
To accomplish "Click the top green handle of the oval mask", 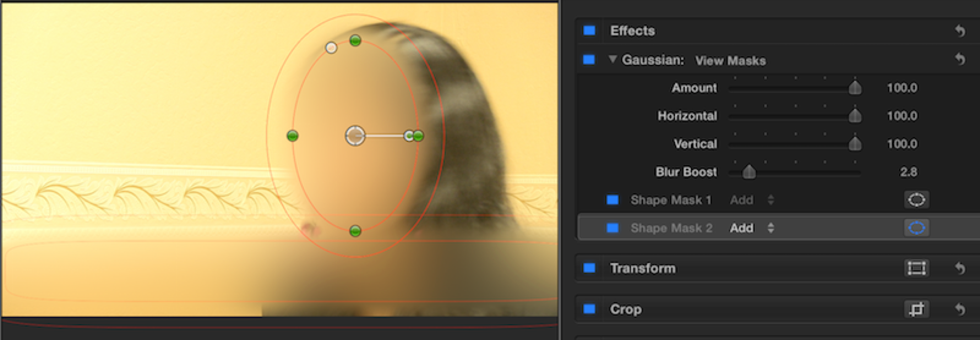I will tap(355, 40).
